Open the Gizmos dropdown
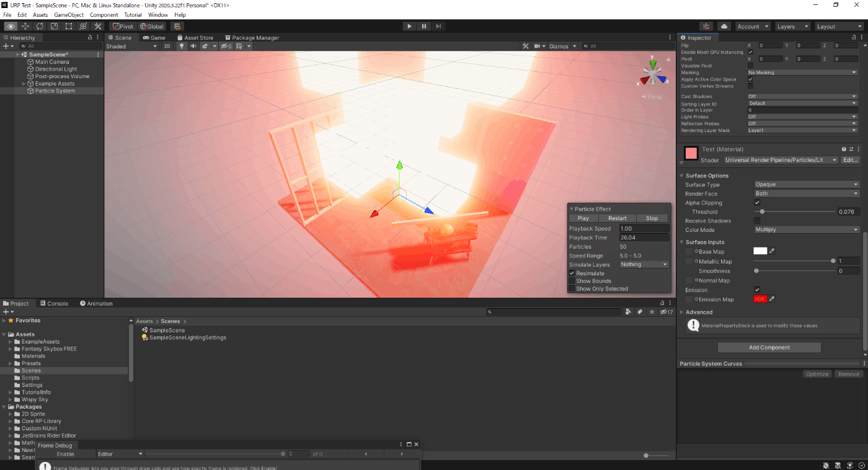868x470 pixels. pos(562,47)
